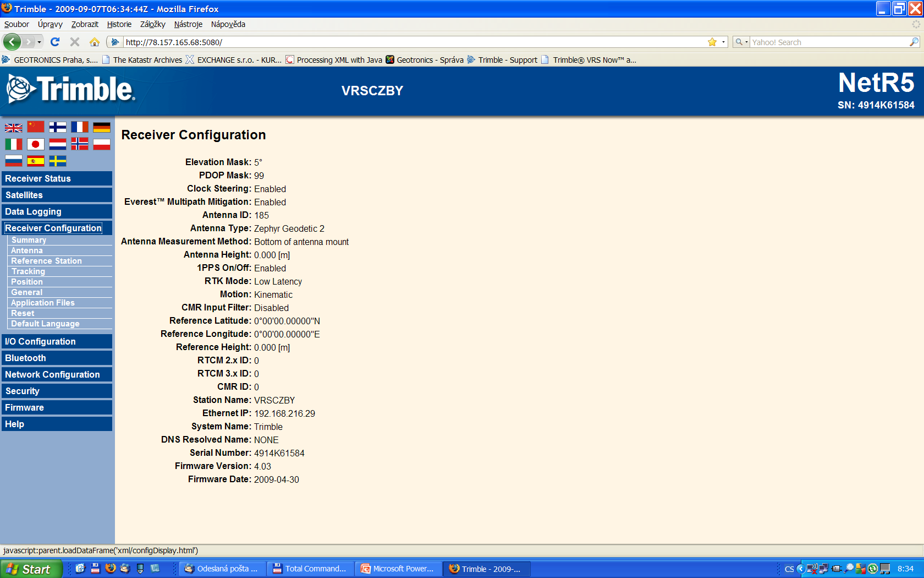Select the Dutch flag language

58,144
